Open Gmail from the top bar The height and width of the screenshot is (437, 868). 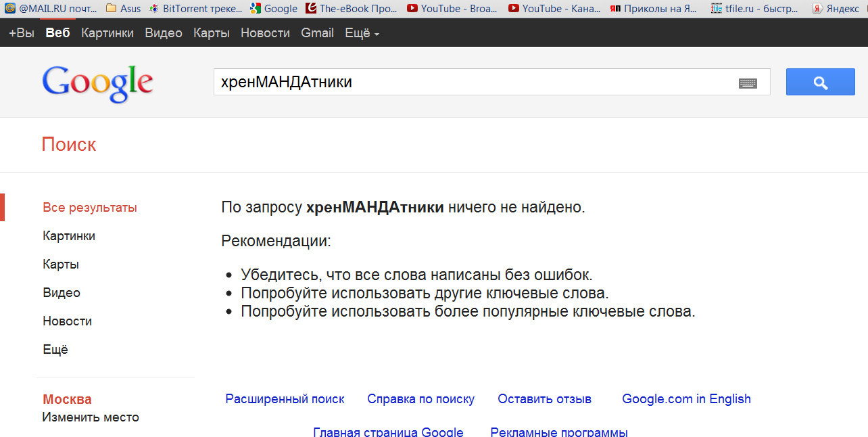point(317,33)
